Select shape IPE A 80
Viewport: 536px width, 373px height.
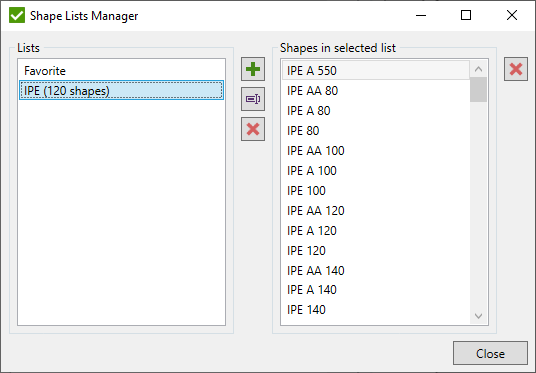click(x=376, y=111)
